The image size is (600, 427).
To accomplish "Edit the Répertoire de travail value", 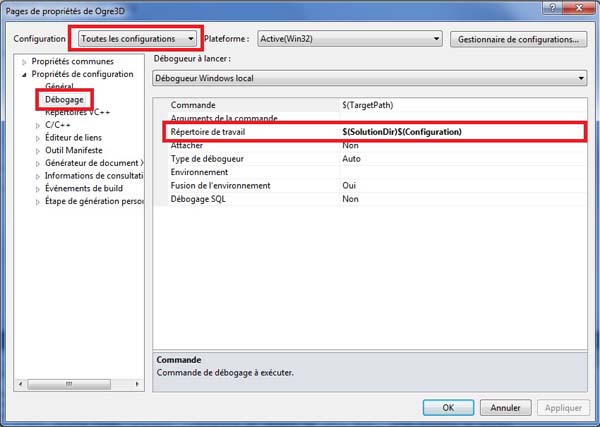I will pos(460,132).
